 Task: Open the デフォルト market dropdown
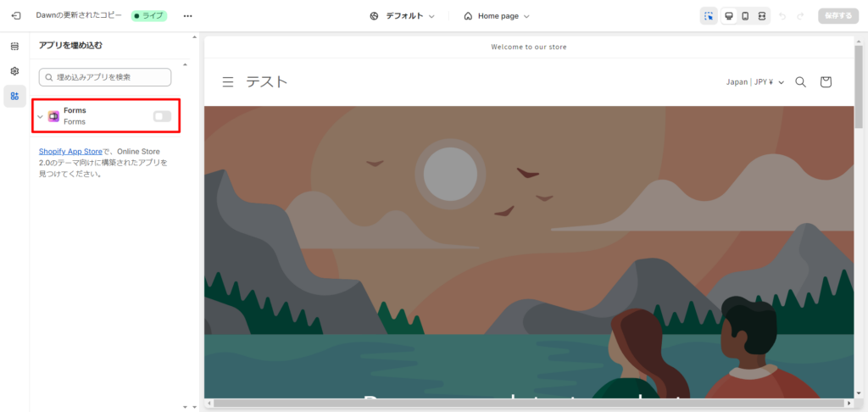(403, 16)
